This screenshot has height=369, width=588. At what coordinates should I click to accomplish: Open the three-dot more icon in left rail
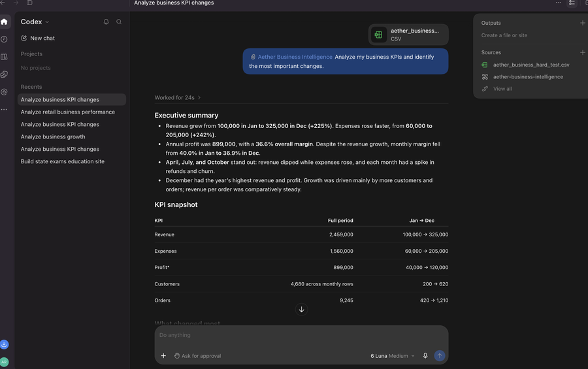point(4,110)
